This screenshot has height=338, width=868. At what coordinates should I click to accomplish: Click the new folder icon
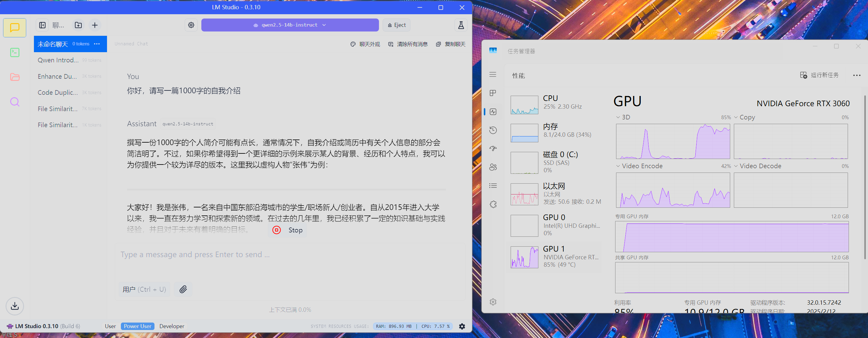tap(78, 25)
